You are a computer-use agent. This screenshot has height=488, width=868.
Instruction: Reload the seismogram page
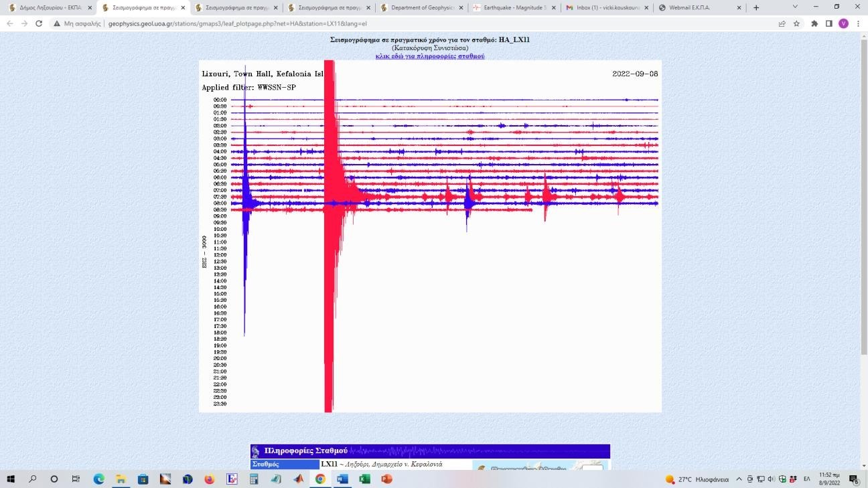(39, 23)
